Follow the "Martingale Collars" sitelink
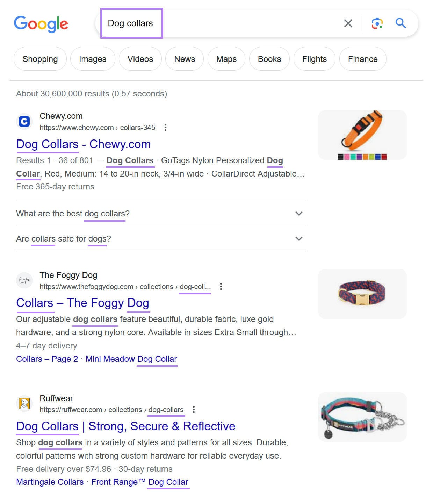The width and height of the screenshot is (433, 504). pyautogui.click(x=50, y=482)
